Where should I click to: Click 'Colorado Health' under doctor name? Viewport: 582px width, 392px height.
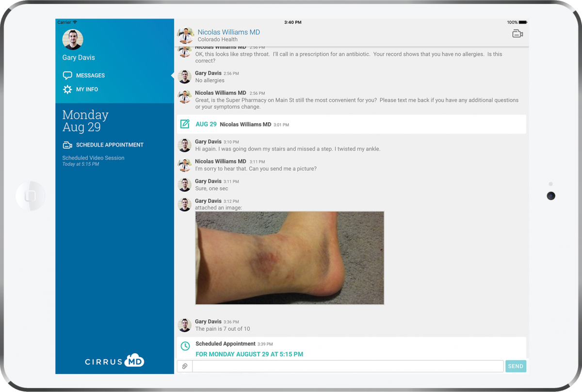218,40
